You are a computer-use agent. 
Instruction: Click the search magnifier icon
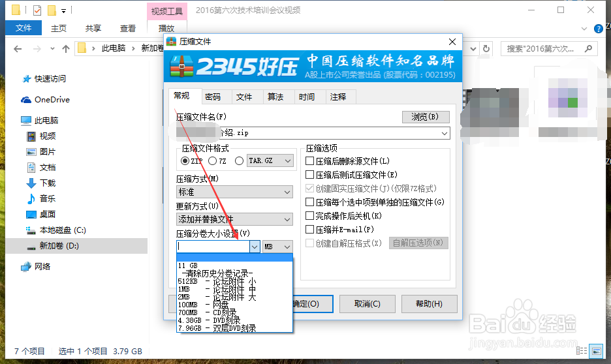(x=588, y=49)
